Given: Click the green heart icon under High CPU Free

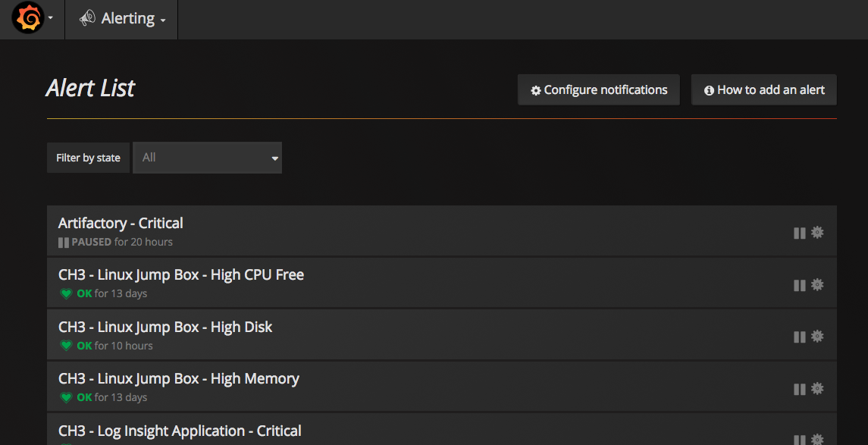Looking at the screenshot, I should click(66, 294).
